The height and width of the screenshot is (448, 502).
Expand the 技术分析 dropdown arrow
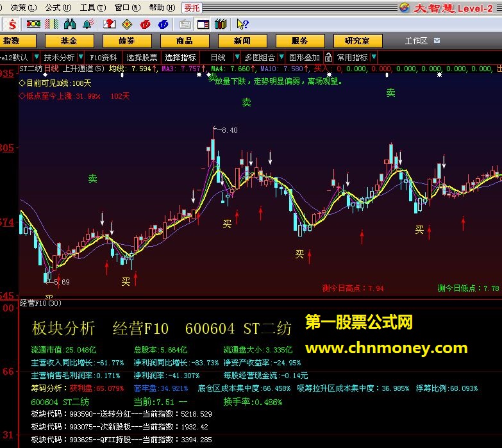(x=81, y=57)
